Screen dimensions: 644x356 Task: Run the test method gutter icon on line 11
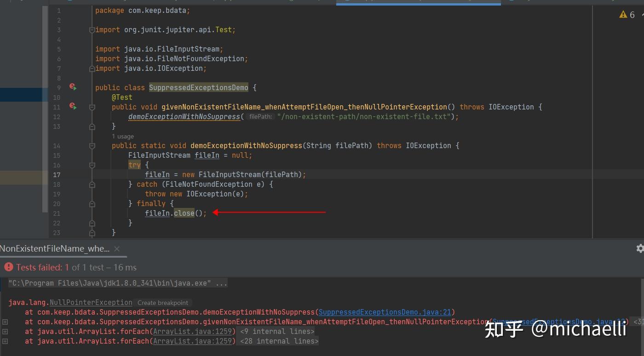[x=73, y=106]
